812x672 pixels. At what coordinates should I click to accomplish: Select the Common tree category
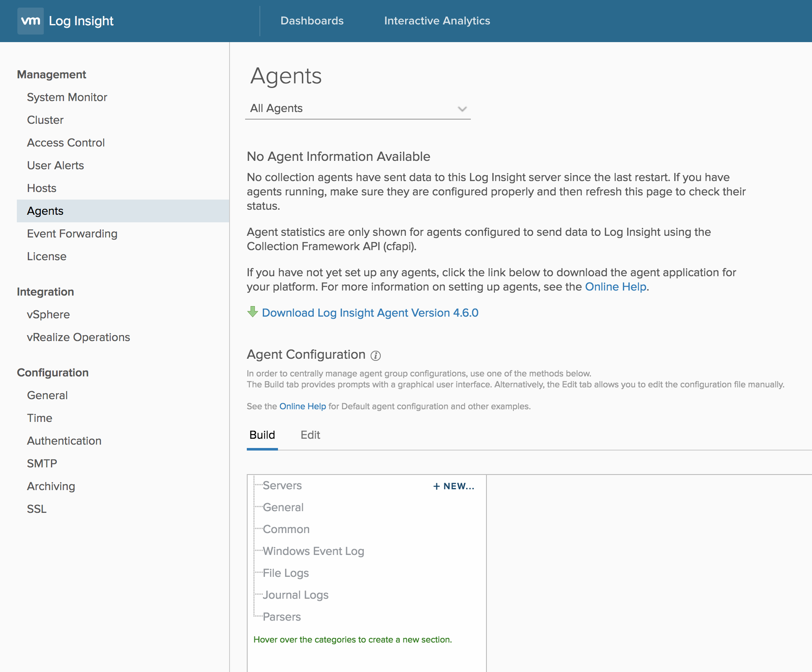tap(286, 529)
